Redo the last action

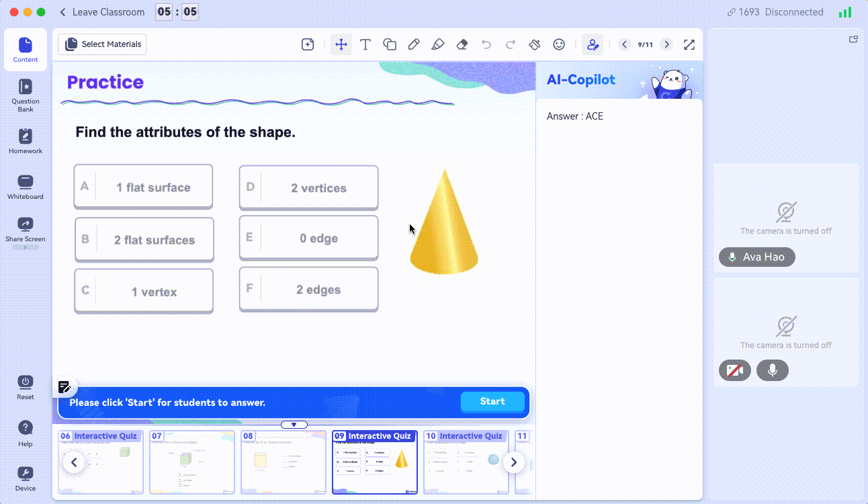pyautogui.click(x=511, y=44)
